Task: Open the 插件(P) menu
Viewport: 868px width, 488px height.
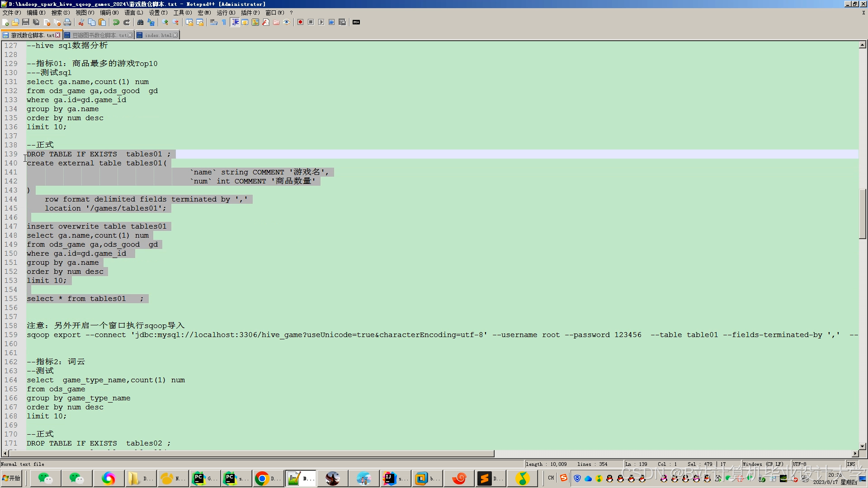Action: pyautogui.click(x=250, y=13)
